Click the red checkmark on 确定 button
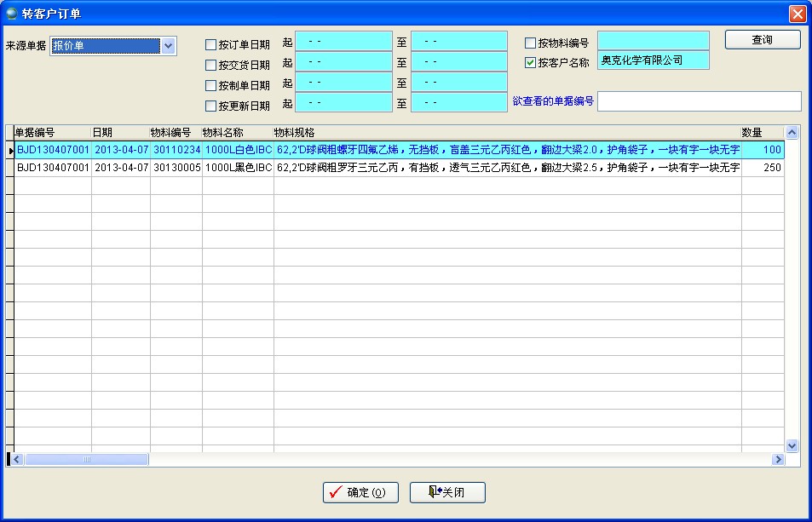 [x=336, y=492]
